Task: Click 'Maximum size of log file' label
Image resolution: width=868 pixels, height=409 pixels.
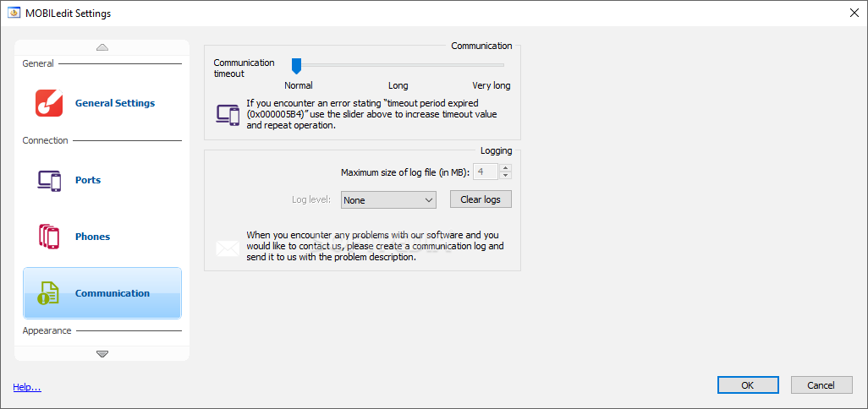Action: (405, 172)
